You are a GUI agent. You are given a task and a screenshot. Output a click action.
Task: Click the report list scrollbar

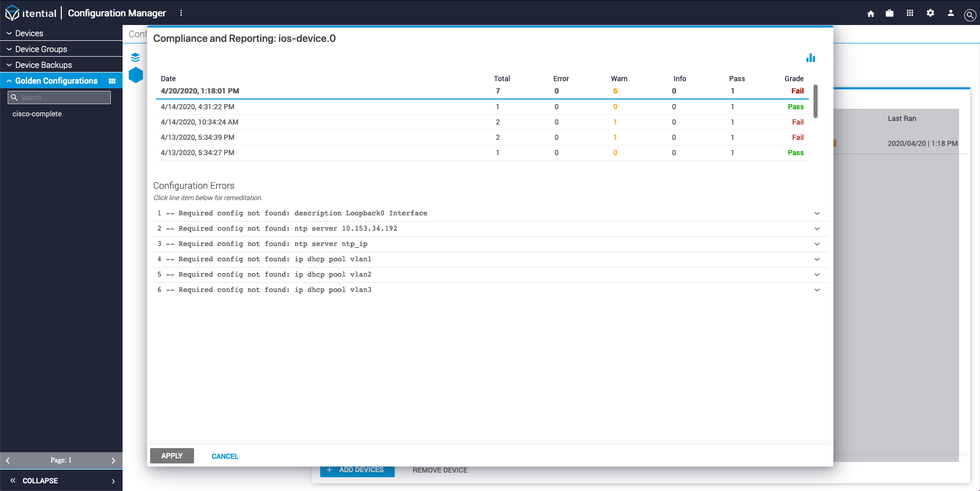pos(816,101)
